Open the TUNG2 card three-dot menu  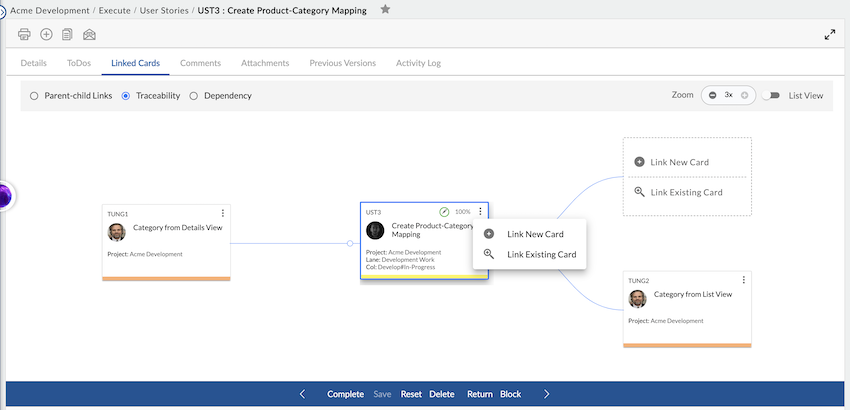743,280
